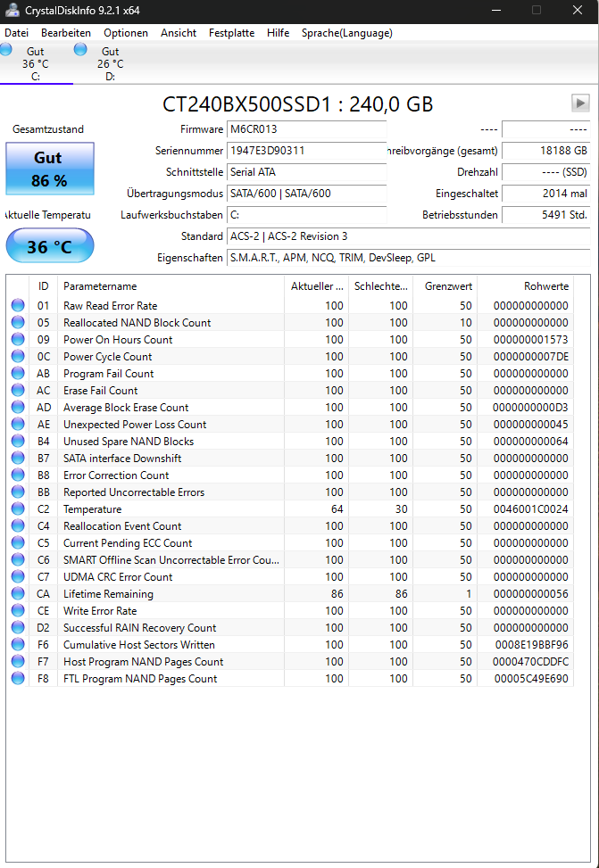Click the CT240BX500SSD1 : 240,0 GB title
This screenshot has width=599, height=868.
pyautogui.click(x=297, y=104)
